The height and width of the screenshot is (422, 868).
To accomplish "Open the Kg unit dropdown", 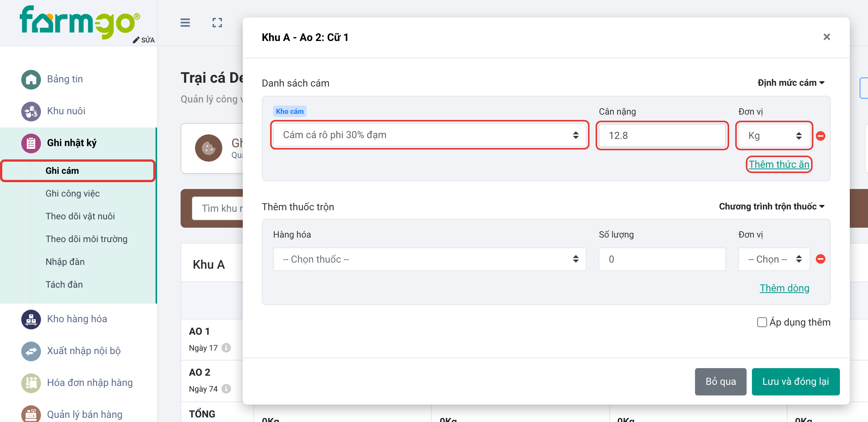I will pos(774,135).
